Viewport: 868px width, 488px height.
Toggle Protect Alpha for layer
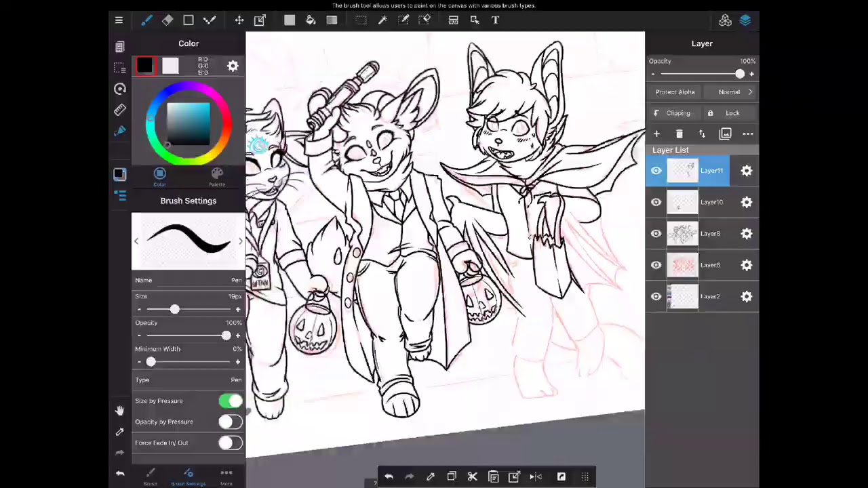click(675, 92)
